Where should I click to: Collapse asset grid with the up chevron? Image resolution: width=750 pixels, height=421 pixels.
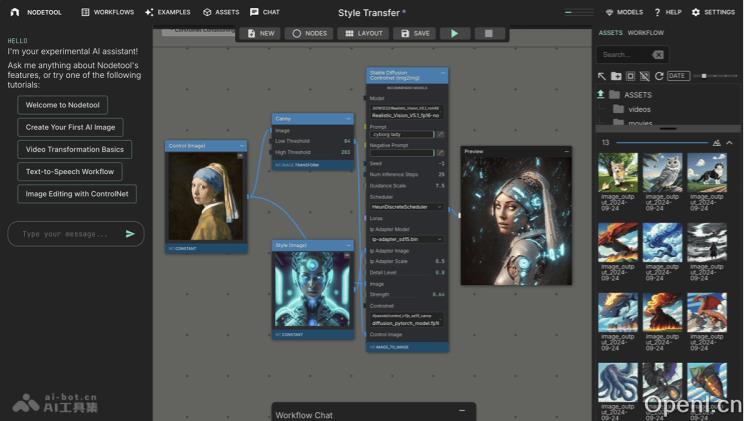729,143
